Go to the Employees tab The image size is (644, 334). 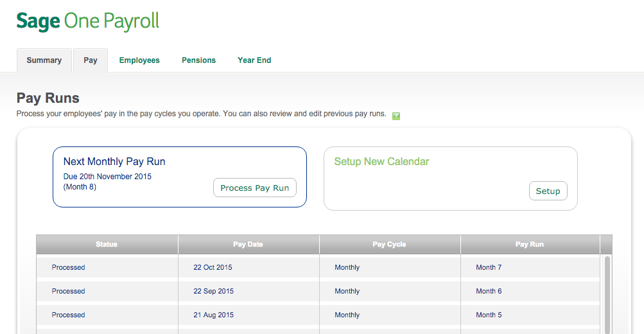(139, 60)
